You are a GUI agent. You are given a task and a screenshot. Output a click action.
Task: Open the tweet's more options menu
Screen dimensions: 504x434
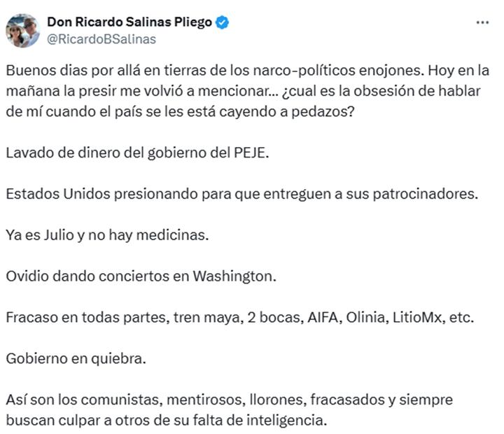(482, 22)
